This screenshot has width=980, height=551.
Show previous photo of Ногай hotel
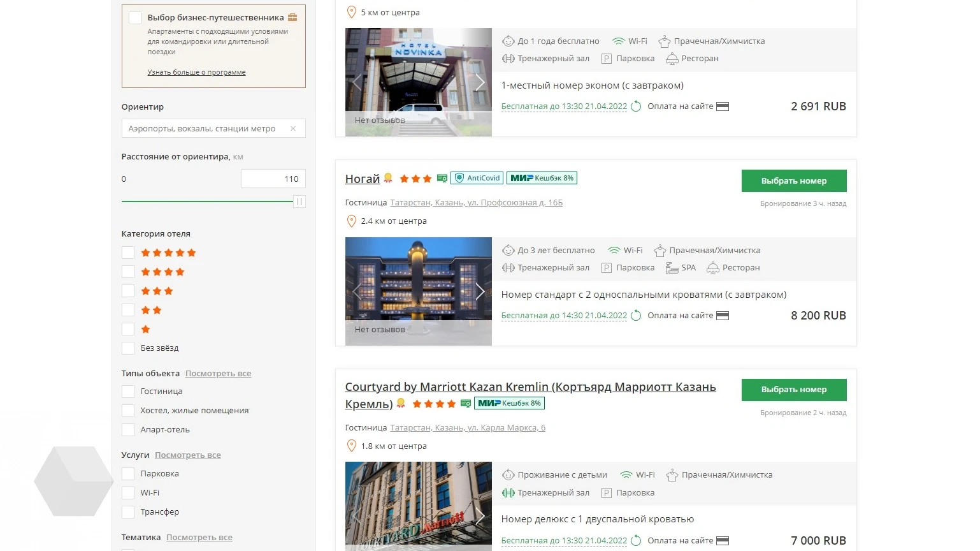tap(357, 291)
